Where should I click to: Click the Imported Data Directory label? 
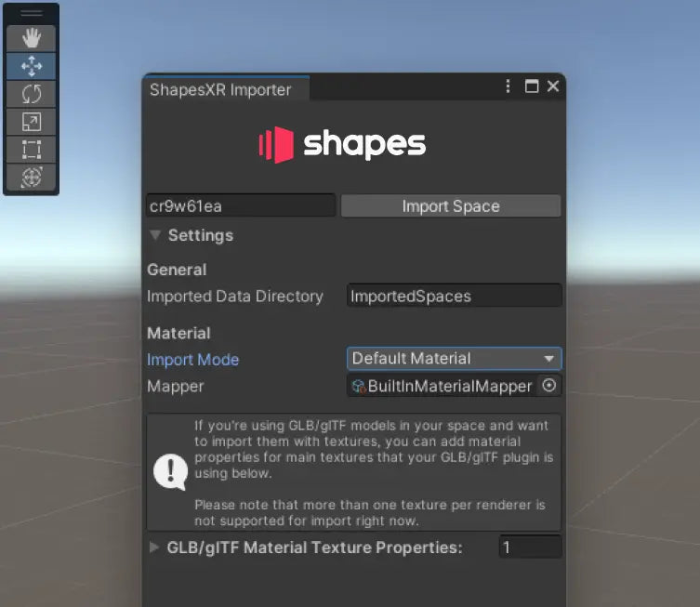pyautogui.click(x=235, y=297)
